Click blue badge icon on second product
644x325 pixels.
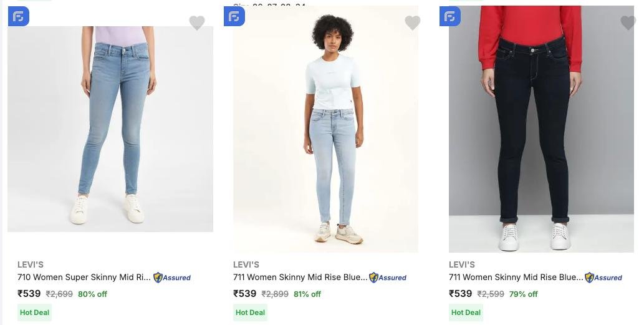click(234, 17)
